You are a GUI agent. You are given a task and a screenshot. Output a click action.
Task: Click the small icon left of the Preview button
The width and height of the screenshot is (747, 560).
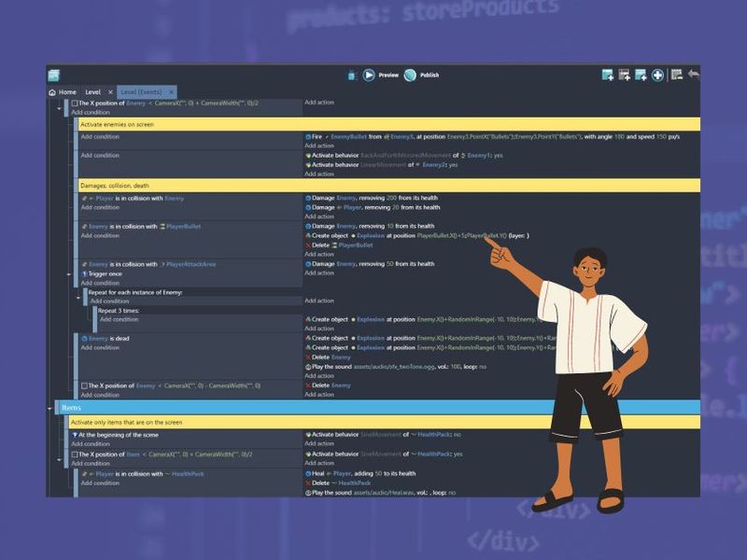point(351,76)
